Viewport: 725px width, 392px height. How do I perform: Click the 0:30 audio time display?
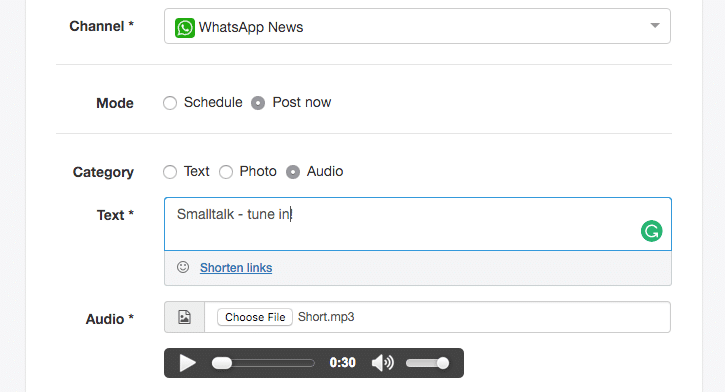[343, 362]
